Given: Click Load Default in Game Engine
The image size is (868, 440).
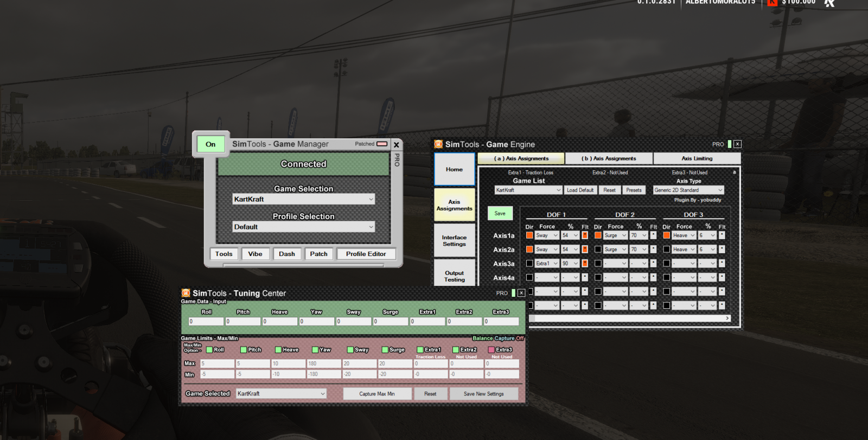Looking at the screenshot, I should [x=580, y=190].
